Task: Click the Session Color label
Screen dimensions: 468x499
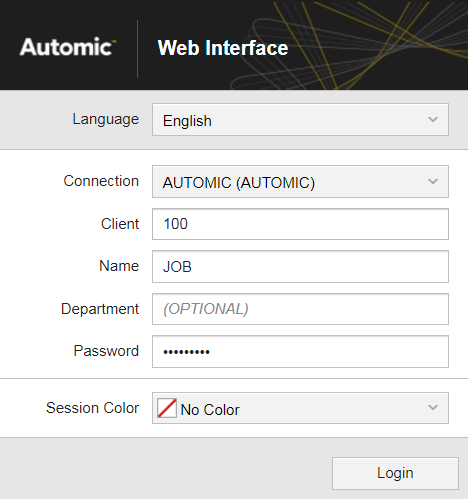Action: pyautogui.click(x=92, y=408)
